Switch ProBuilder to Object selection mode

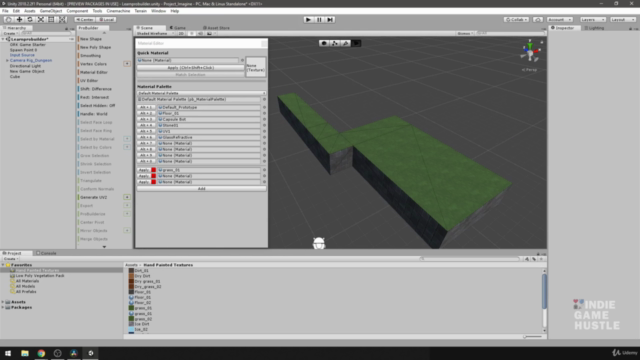click(324, 43)
